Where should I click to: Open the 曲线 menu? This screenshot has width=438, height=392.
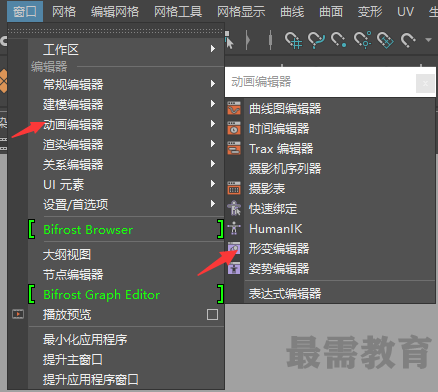(x=292, y=12)
